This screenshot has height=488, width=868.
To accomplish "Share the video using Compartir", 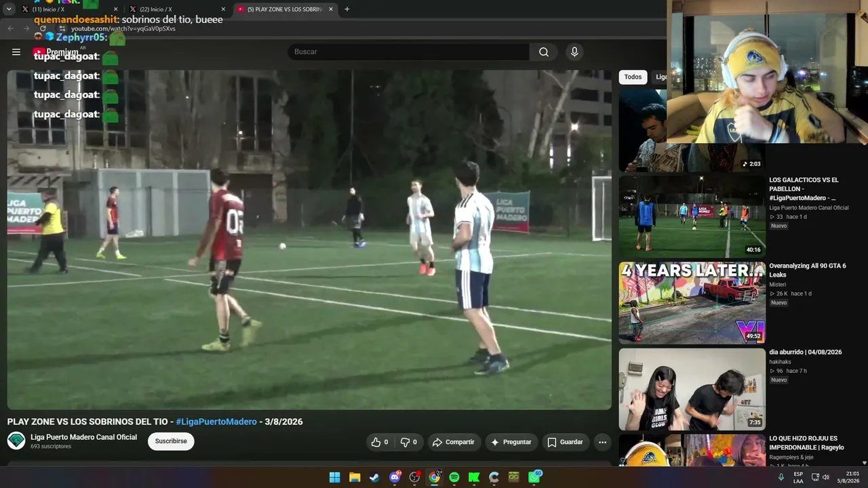I will tap(454, 442).
